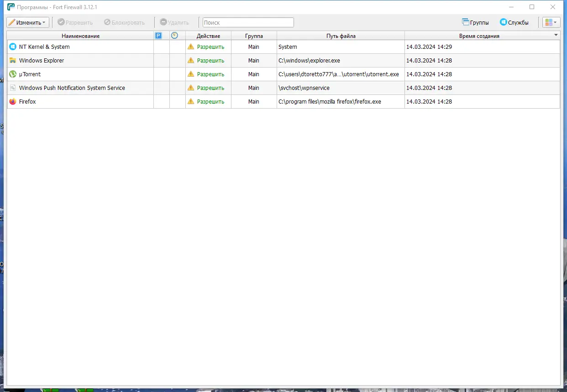Maximize the Fort Firewall window

pos(532,7)
